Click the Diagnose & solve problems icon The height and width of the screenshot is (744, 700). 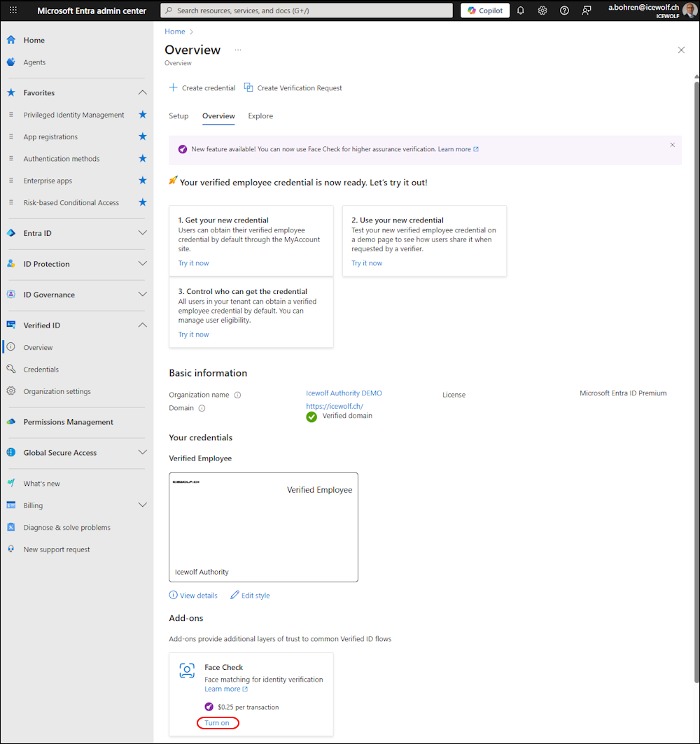(x=11, y=527)
